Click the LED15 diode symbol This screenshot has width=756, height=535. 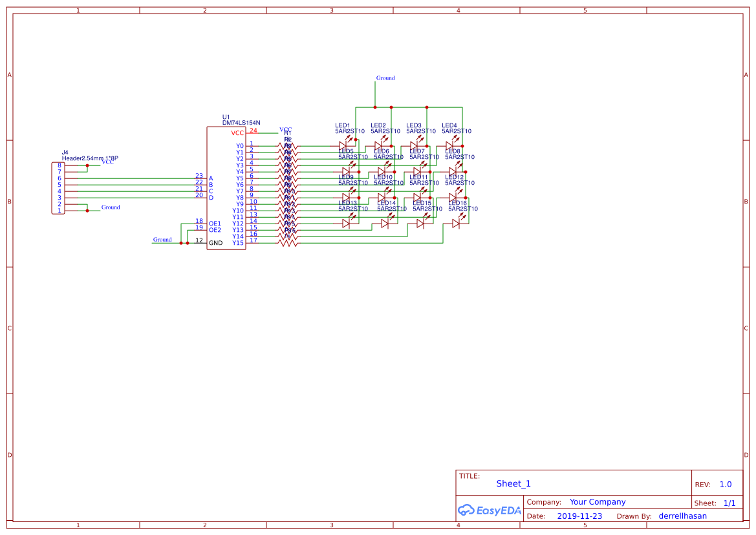pyautogui.click(x=420, y=223)
